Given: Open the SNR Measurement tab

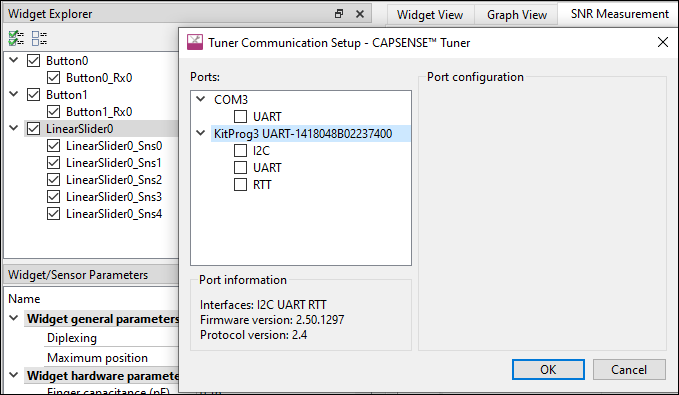Looking at the screenshot, I should tap(619, 14).
